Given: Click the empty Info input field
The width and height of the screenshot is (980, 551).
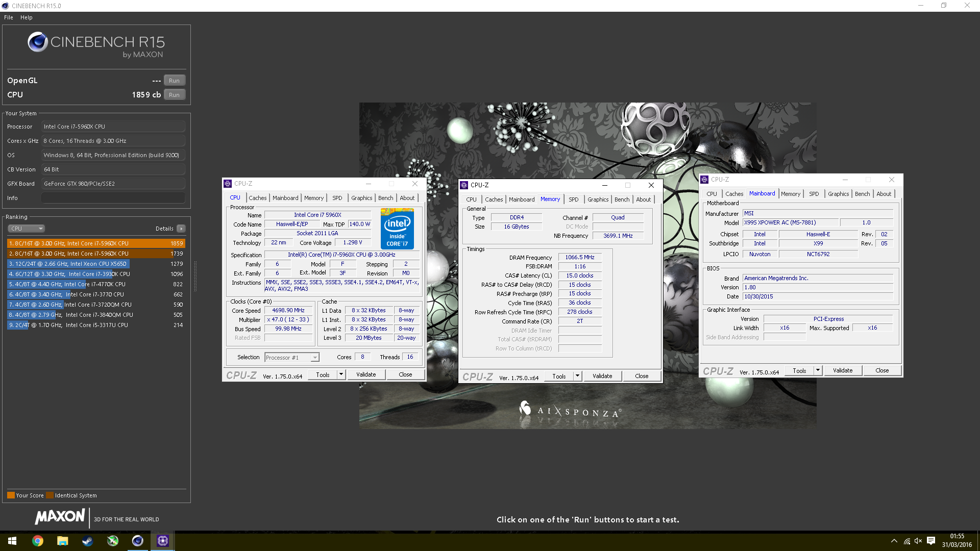Looking at the screenshot, I should pos(113,198).
